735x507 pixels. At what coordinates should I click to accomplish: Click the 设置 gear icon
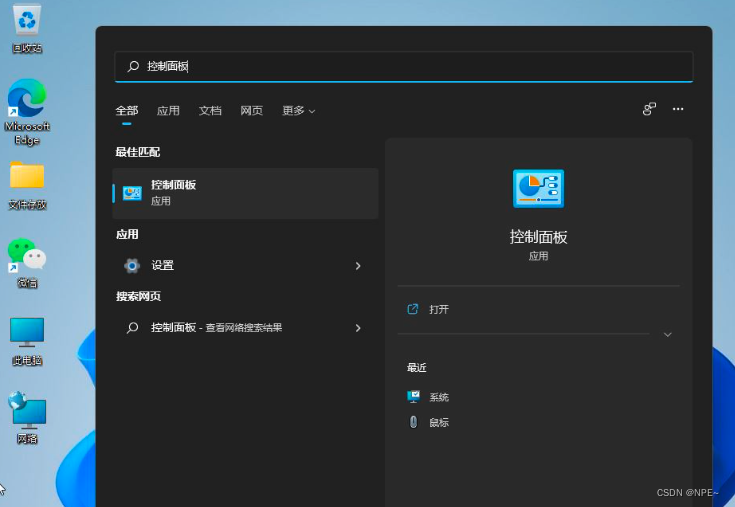click(132, 266)
